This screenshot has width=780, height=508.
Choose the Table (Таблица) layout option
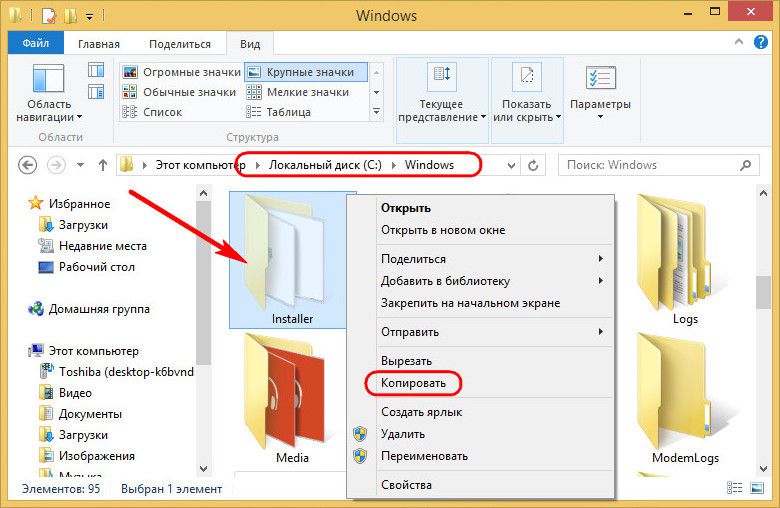288,112
